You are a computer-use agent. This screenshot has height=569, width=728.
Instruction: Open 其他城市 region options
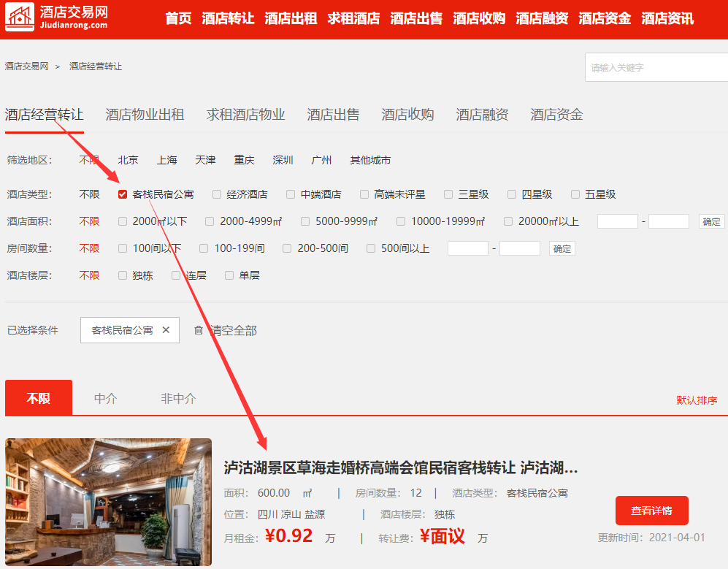coord(370,160)
